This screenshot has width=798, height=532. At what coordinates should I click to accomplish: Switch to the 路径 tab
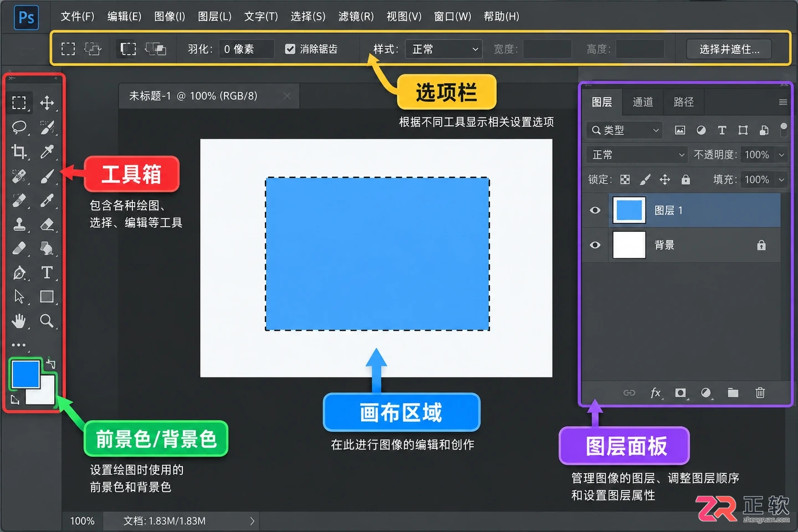[x=684, y=102]
